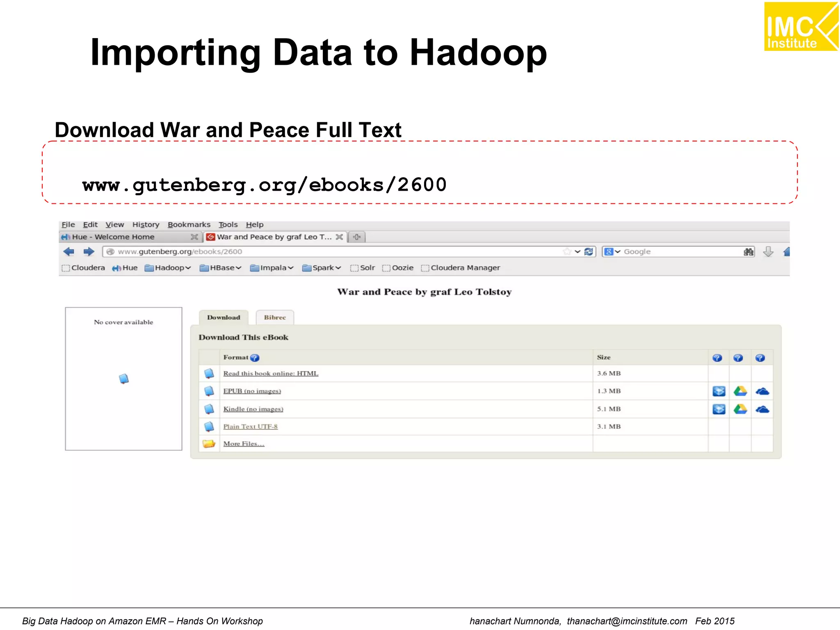Go to the browser home icon

pos(786,251)
